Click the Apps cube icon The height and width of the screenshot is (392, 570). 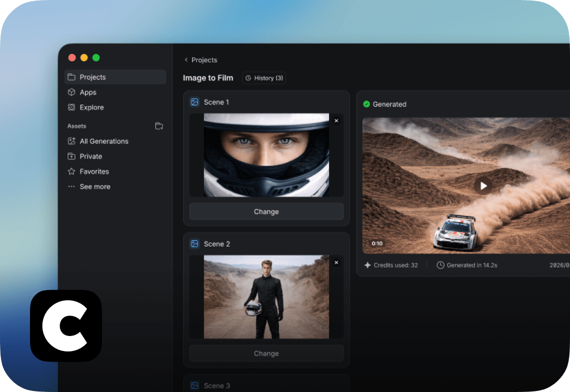point(71,92)
